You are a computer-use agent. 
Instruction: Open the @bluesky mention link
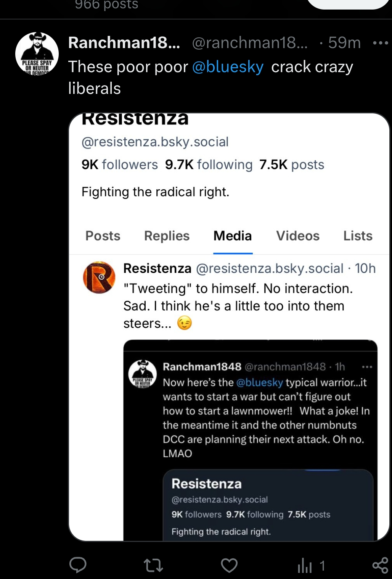[228, 67]
